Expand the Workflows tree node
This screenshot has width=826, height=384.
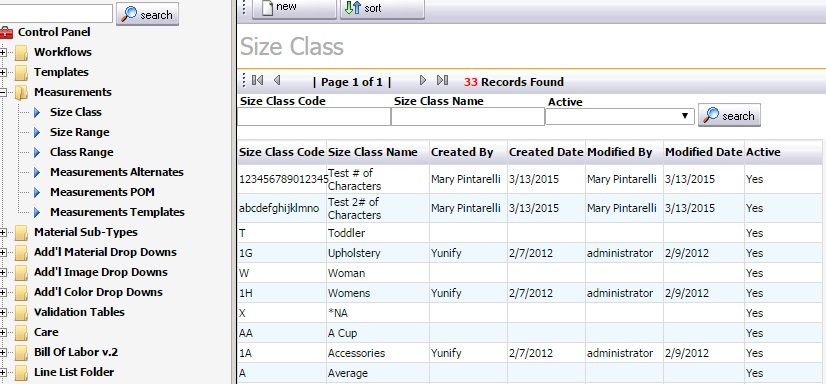click(x=3, y=53)
